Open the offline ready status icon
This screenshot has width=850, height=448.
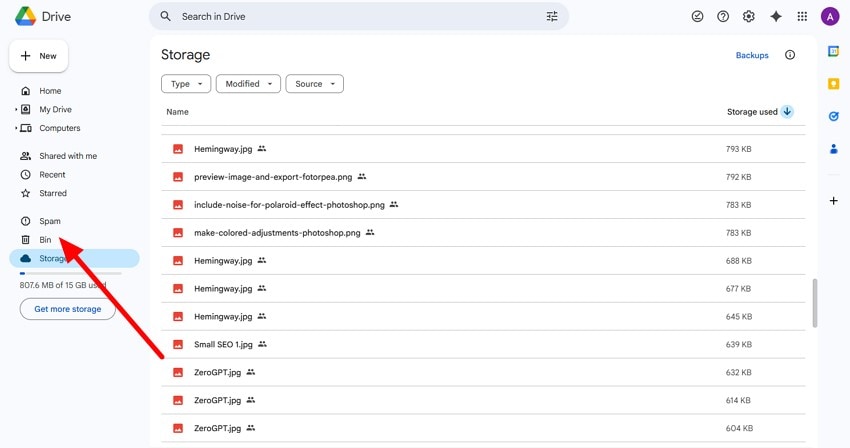coord(698,16)
